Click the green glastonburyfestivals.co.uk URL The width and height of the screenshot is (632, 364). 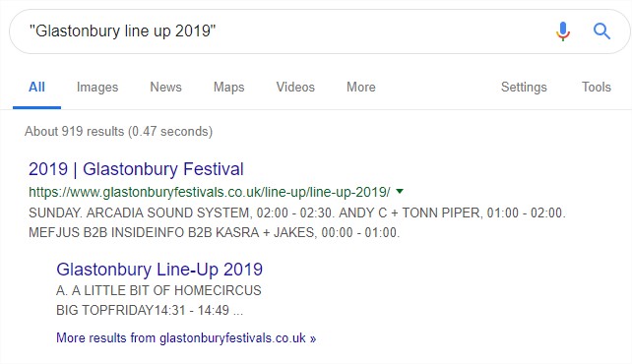210,192
